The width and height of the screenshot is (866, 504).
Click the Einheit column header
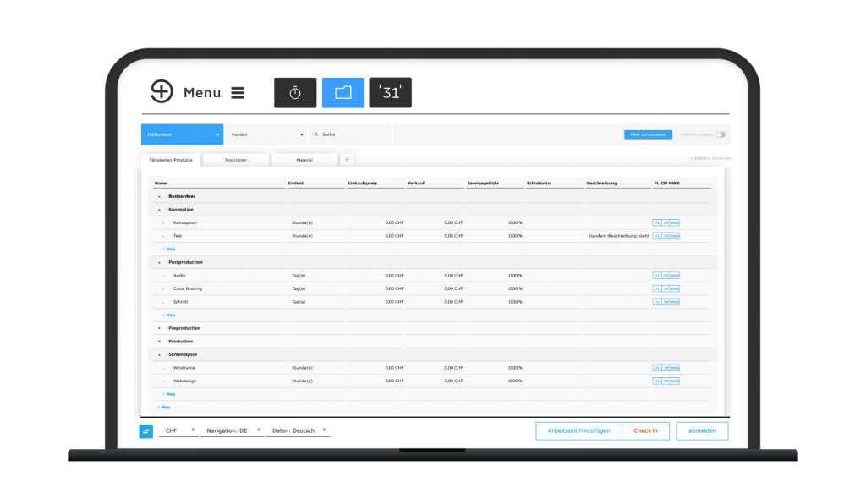click(x=295, y=184)
